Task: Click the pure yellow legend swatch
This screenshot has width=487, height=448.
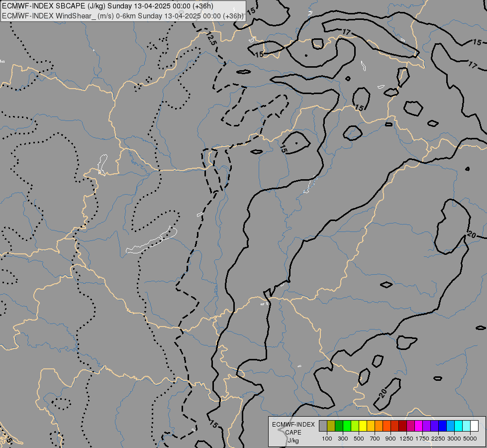Action: [x=363, y=426]
